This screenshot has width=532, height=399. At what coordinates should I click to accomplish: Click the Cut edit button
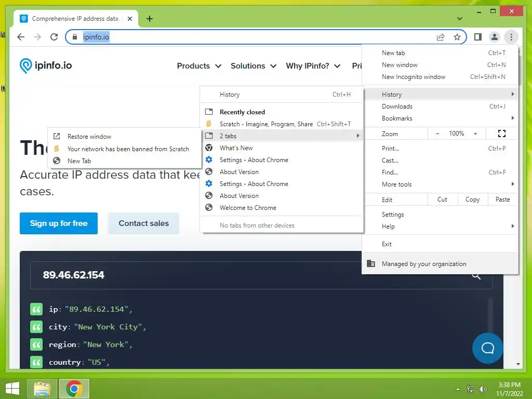pyautogui.click(x=443, y=199)
